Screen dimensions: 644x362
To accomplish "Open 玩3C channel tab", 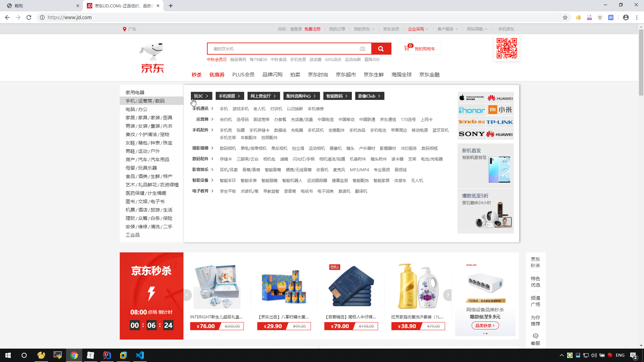I will click(201, 96).
